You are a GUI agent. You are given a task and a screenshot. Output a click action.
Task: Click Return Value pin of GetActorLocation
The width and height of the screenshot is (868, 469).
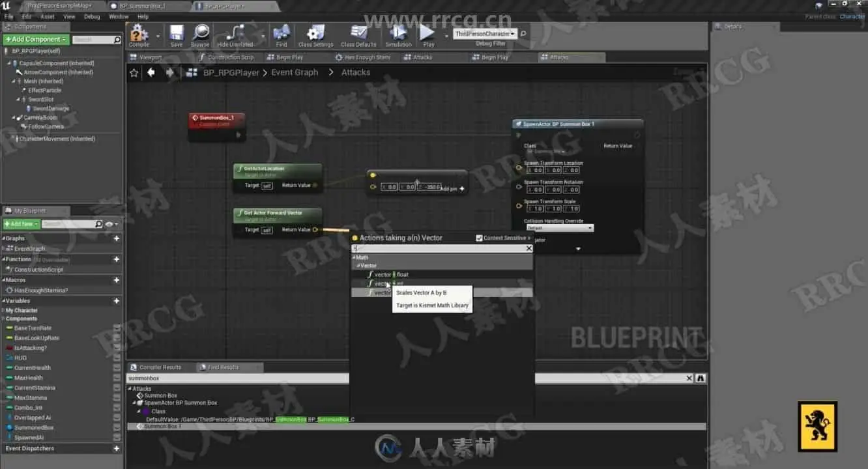click(x=315, y=186)
